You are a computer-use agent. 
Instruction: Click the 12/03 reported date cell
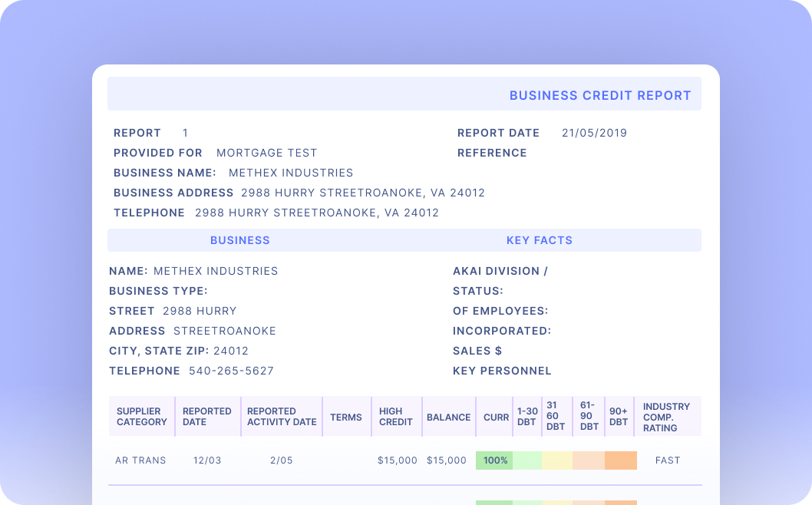pos(207,460)
